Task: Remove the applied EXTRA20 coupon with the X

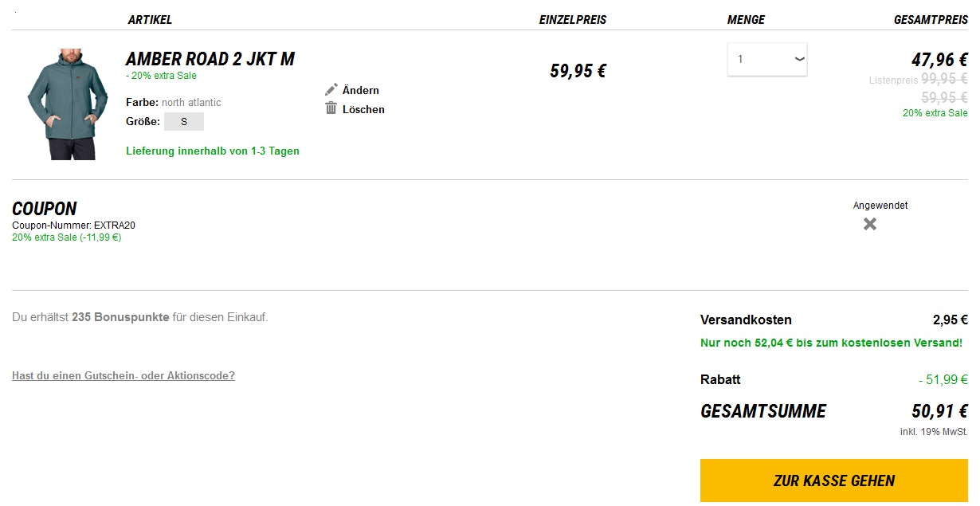Action: [870, 224]
